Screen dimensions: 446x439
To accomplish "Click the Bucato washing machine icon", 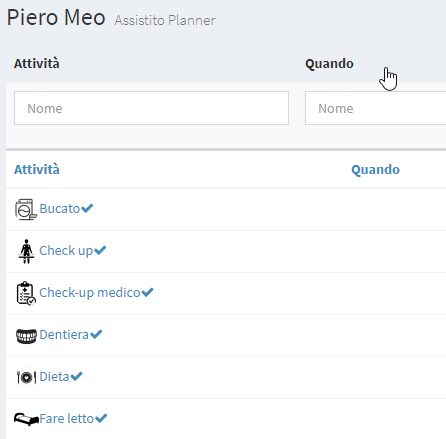I will pos(26,209).
